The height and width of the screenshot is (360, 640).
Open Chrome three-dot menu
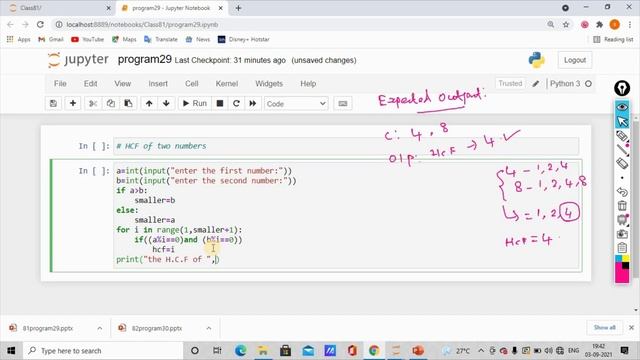pyautogui.click(x=630, y=24)
